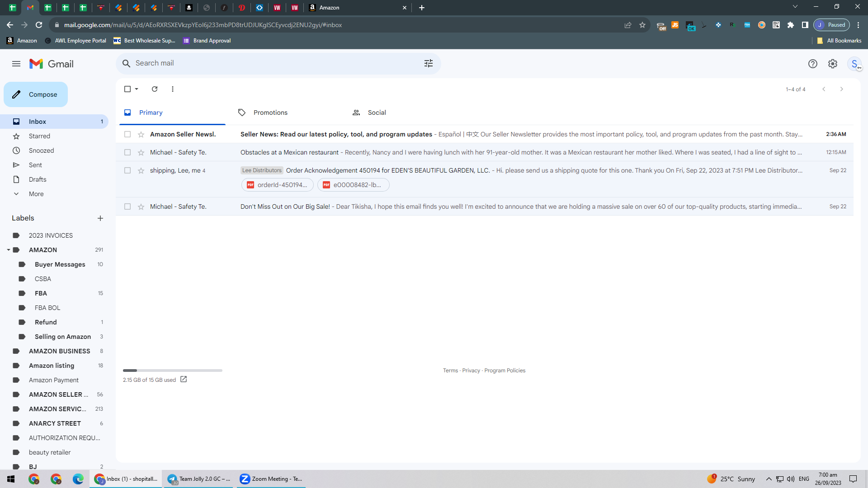Screen dimensions: 868x488
Task: Go to newer emails arrow
Action: [x=824, y=89]
